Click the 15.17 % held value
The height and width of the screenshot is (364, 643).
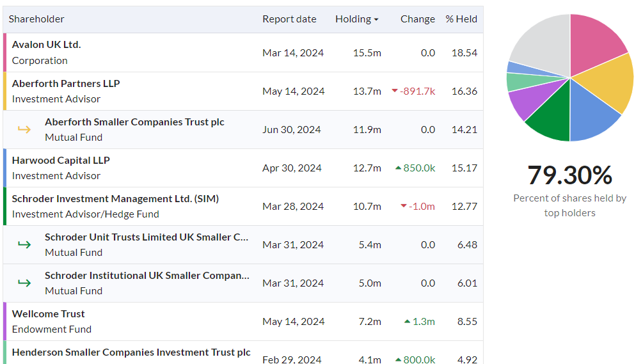[x=464, y=168]
